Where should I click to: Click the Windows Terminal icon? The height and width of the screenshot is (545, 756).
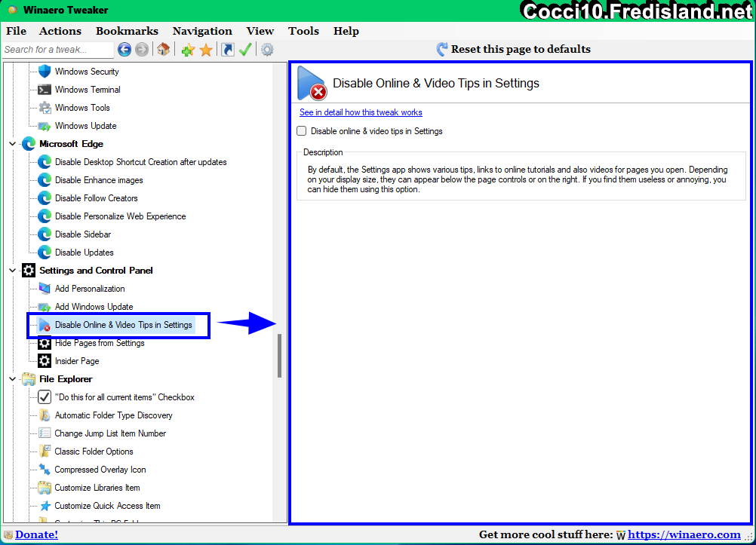coord(45,90)
